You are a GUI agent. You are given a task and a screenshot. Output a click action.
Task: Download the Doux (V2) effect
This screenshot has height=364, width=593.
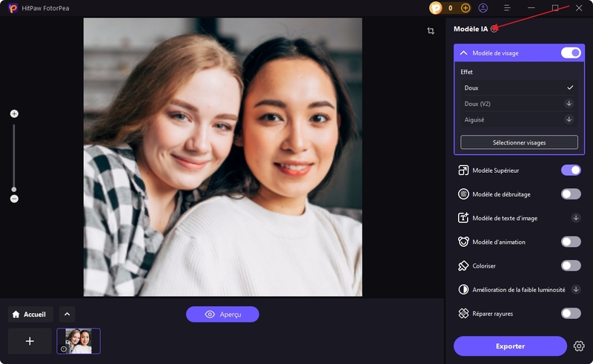pyautogui.click(x=569, y=104)
